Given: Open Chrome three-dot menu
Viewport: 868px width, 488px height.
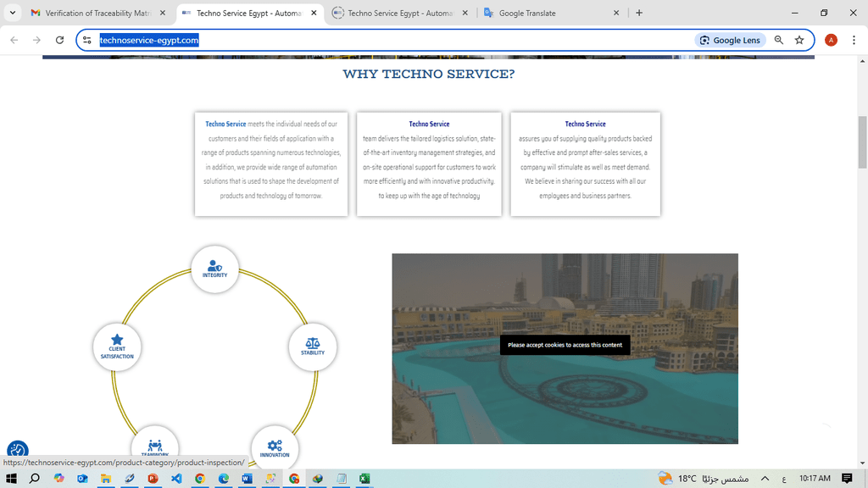Looking at the screenshot, I should [x=854, y=40].
